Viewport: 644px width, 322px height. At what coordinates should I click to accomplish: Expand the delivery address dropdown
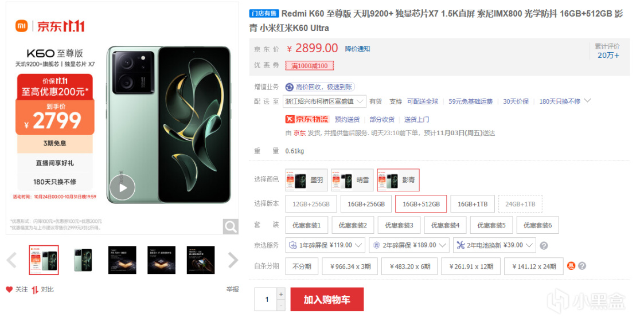pyautogui.click(x=324, y=101)
